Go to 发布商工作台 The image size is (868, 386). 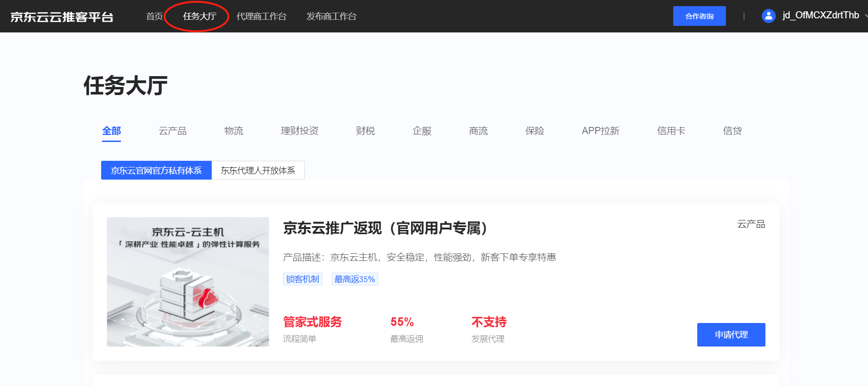[x=331, y=16]
